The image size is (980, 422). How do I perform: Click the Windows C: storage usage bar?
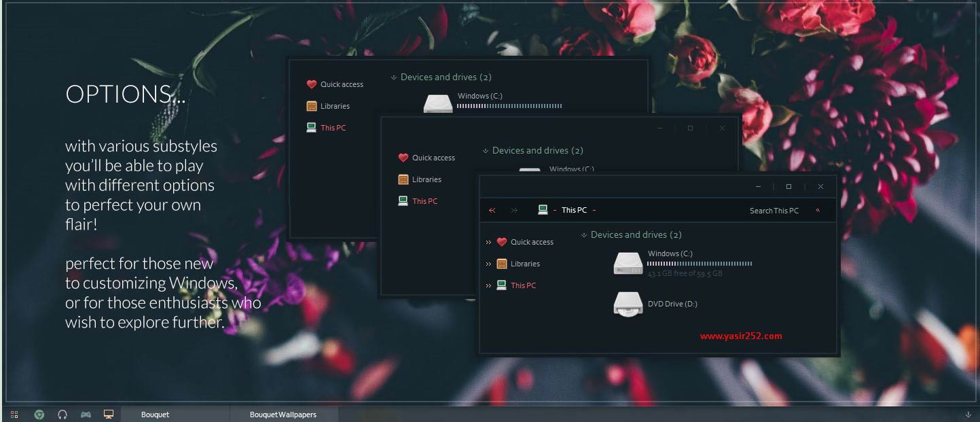(x=700, y=263)
